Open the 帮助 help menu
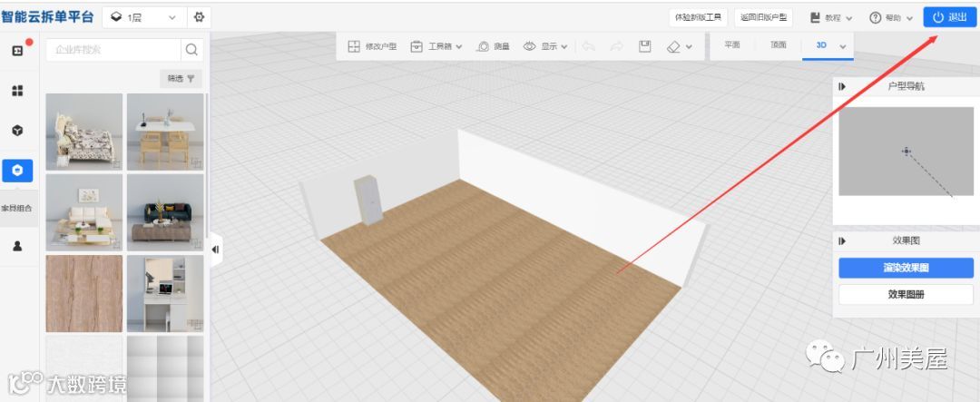The height and width of the screenshot is (402, 980). [891, 18]
